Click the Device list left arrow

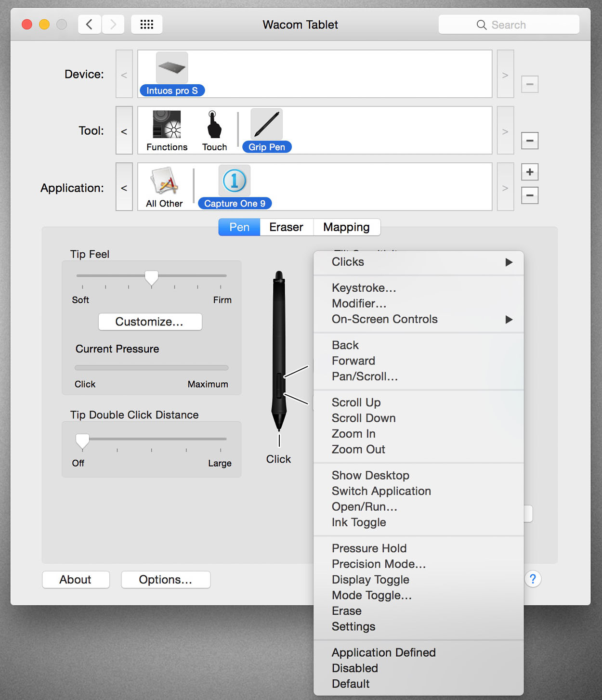(124, 74)
